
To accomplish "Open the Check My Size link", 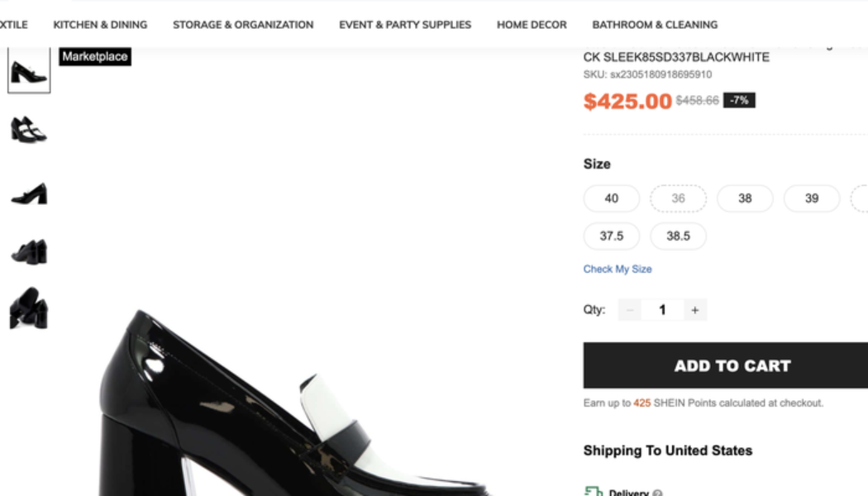I will coord(617,269).
